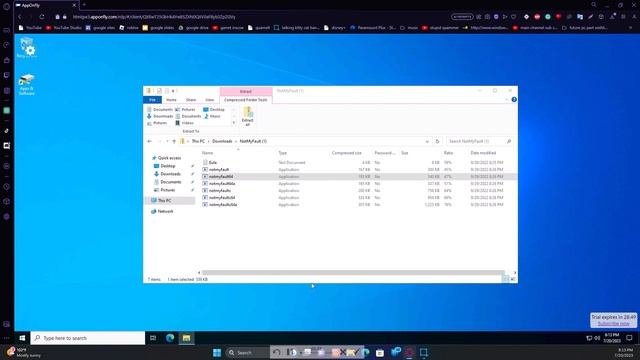
Task: Sort by the Ratio column header
Action: (x=448, y=153)
